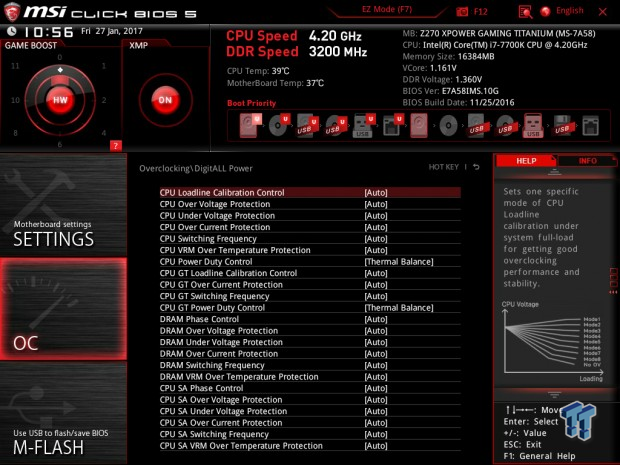Select the legacy USB optical drive boot icon
620x465 pixels.
point(505,126)
